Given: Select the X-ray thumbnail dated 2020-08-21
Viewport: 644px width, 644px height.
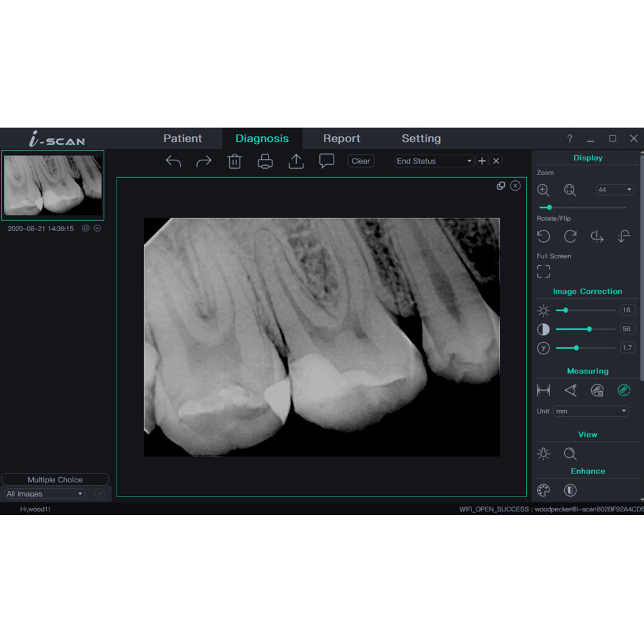Looking at the screenshot, I should tap(53, 185).
